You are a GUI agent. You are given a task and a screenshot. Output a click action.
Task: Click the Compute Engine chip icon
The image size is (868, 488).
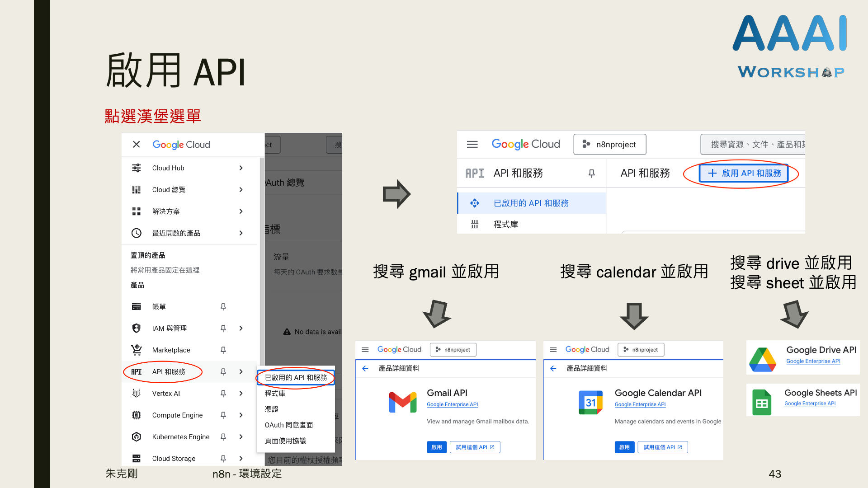[136, 415]
